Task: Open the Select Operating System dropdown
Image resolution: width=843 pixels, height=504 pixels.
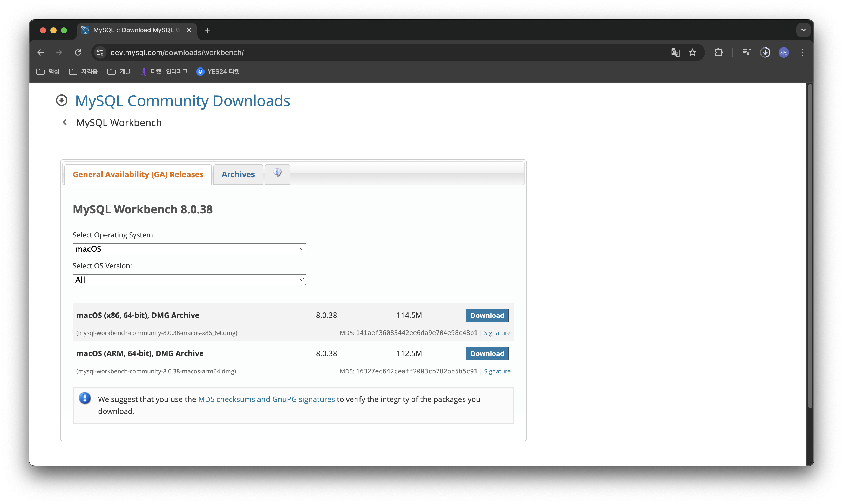Action: tap(189, 249)
